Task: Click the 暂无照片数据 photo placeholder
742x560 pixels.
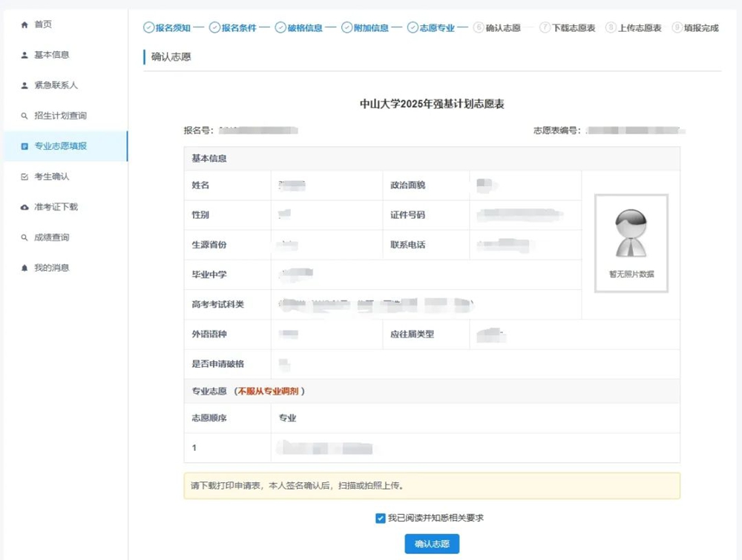Action: (631, 243)
